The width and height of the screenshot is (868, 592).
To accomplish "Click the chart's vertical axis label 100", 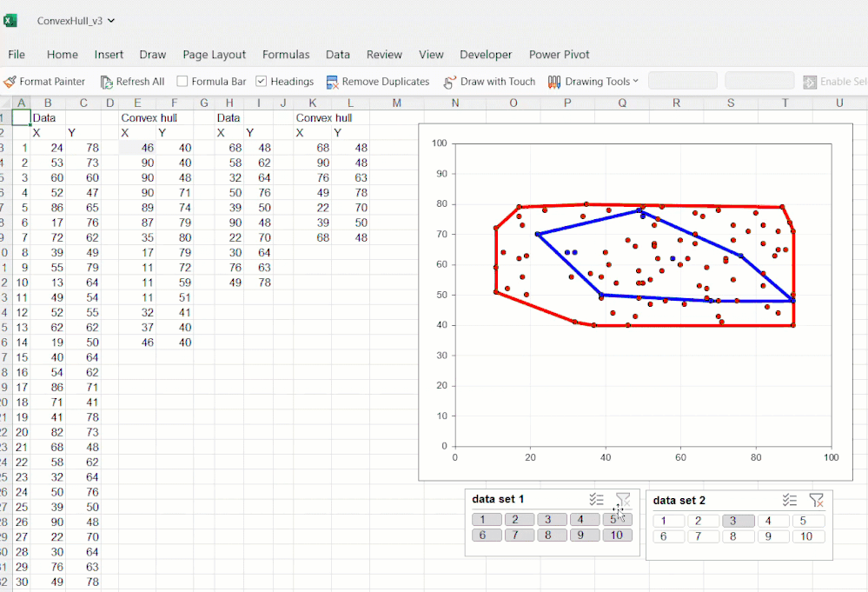I will click(x=439, y=143).
